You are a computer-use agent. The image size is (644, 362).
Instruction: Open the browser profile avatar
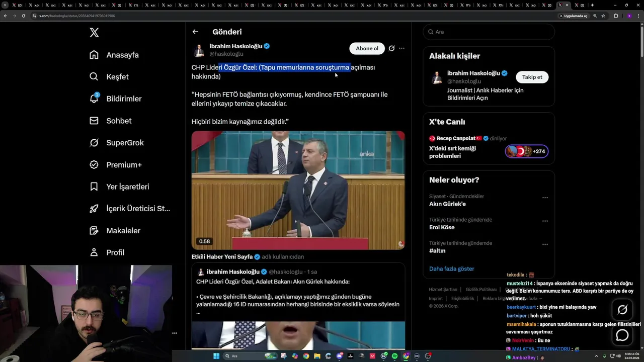pyautogui.click(x=629, y=16)
